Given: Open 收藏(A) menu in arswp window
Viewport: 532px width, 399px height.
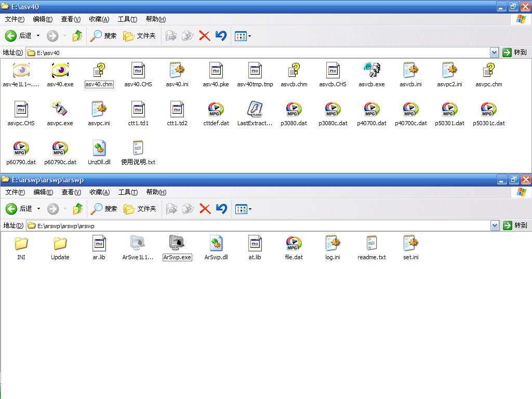Looking at the screenshot, I should (99, 192).
